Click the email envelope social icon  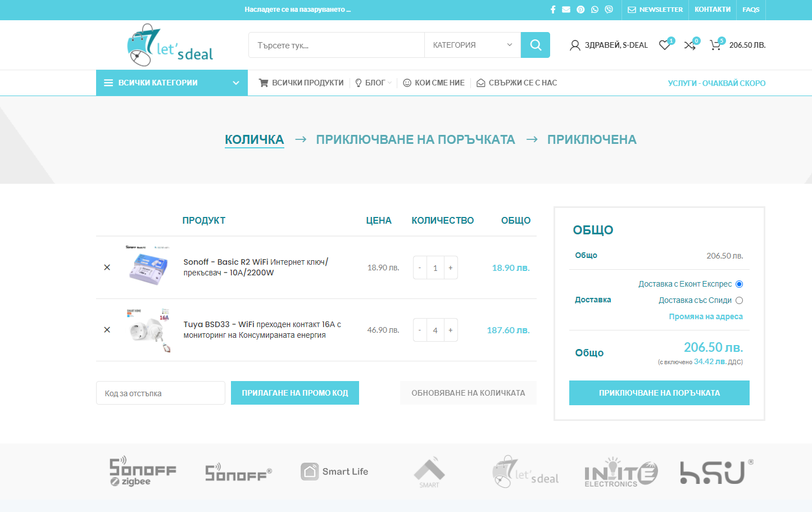566,10
